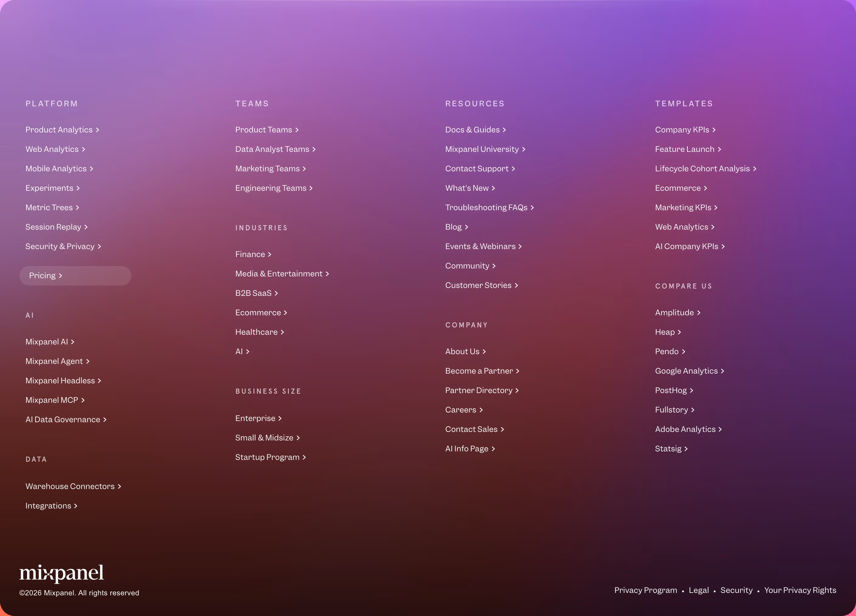Image resolution: width=856 pixels, height=616 pixels.
Task: Visit the Experiments link
Action: pyautogui.click(x=53, y=188)
